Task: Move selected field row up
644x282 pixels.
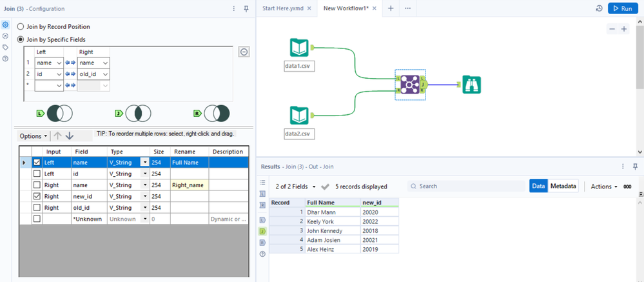Action: (x=57, y=136)
